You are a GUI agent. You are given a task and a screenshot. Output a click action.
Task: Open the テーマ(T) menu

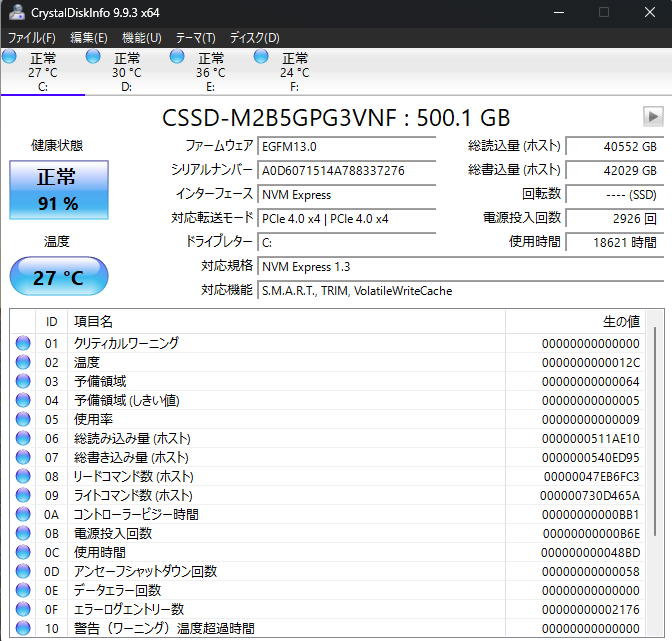[195, 38]
